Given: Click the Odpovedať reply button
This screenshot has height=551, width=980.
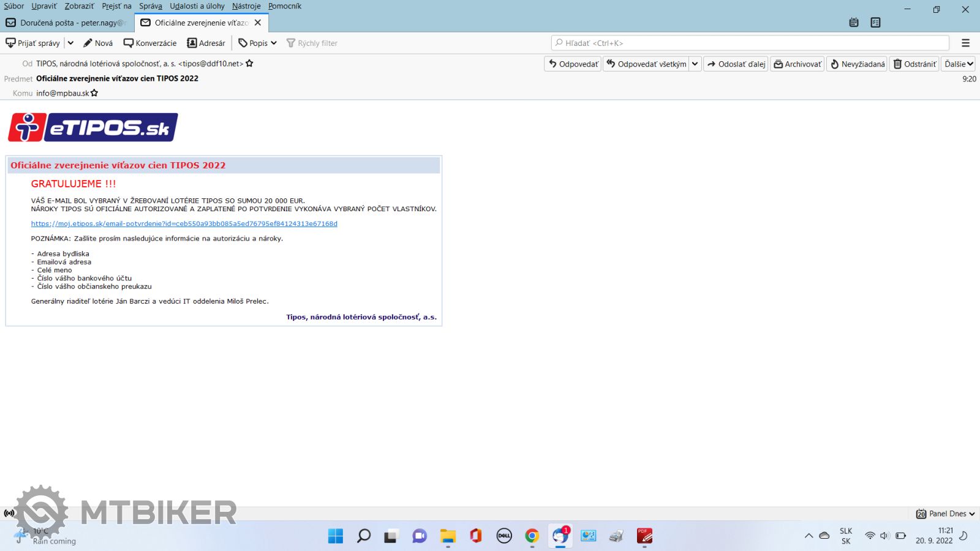Looking at the screenshot, I should pyautogui.click(x=573, y=64).
